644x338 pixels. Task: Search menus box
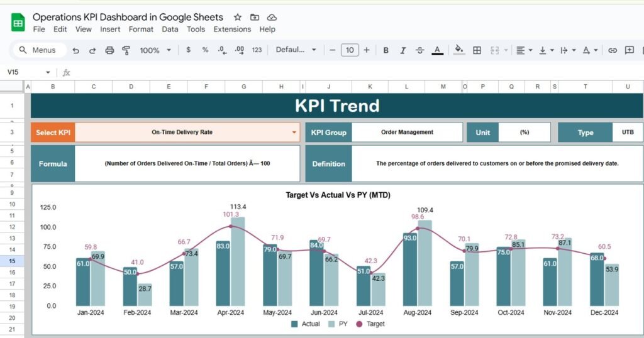click(38, 50)
